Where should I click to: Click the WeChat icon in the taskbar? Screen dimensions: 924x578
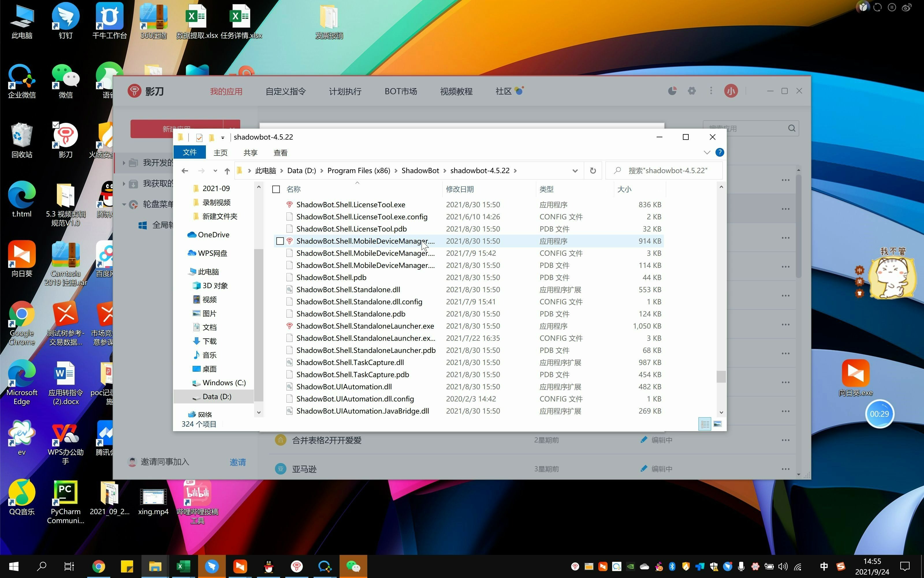coord(353,566)
